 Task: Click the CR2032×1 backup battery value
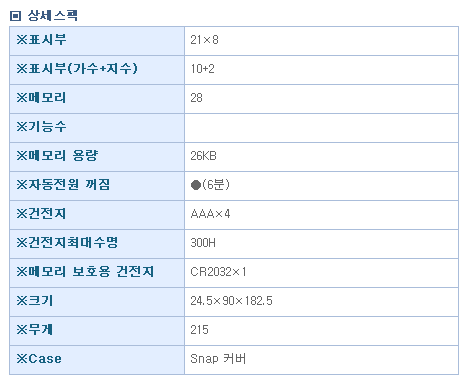pyautogui.click(x=218, y=272)
